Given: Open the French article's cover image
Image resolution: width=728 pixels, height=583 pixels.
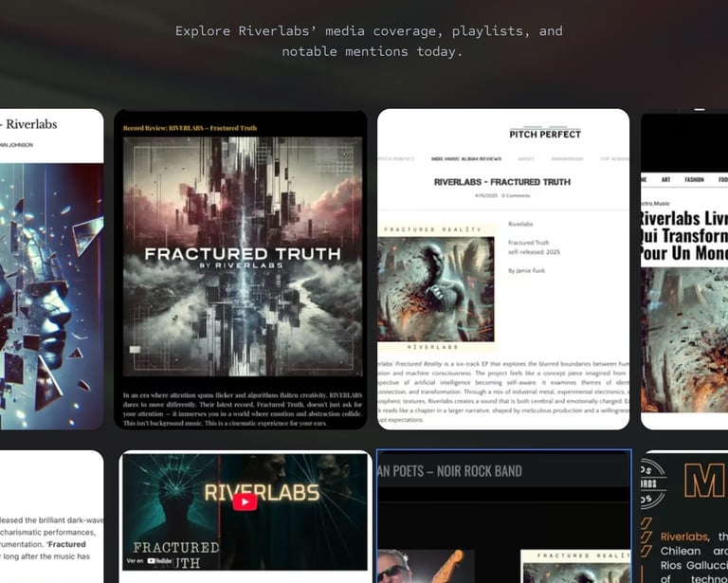Looking at the screenshot, I should tap(684, 339).
